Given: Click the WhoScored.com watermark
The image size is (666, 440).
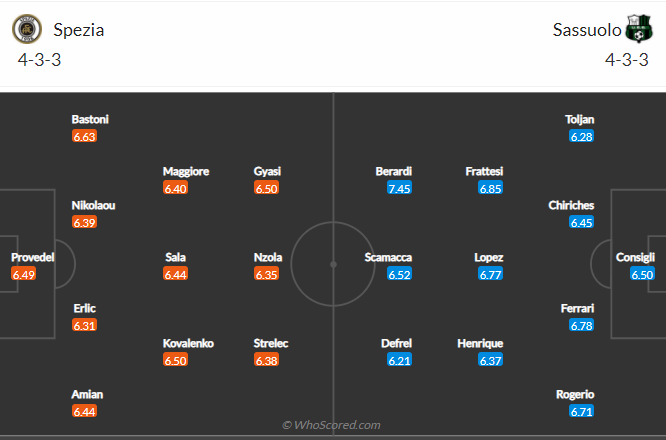Looking at the screenshot, I should click(331, 425).
